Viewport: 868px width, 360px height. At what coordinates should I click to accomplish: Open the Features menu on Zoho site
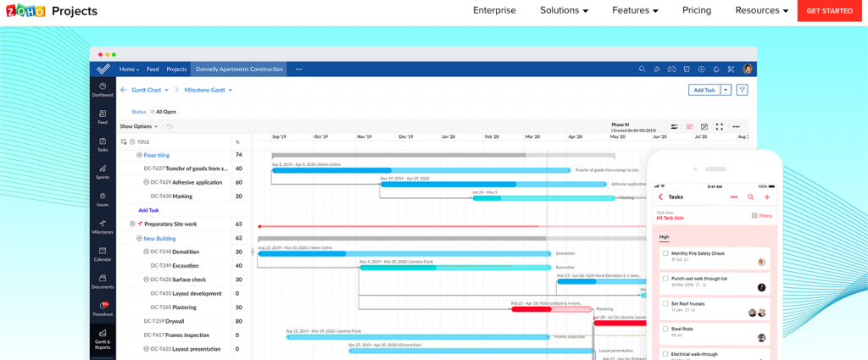(635, 10)
